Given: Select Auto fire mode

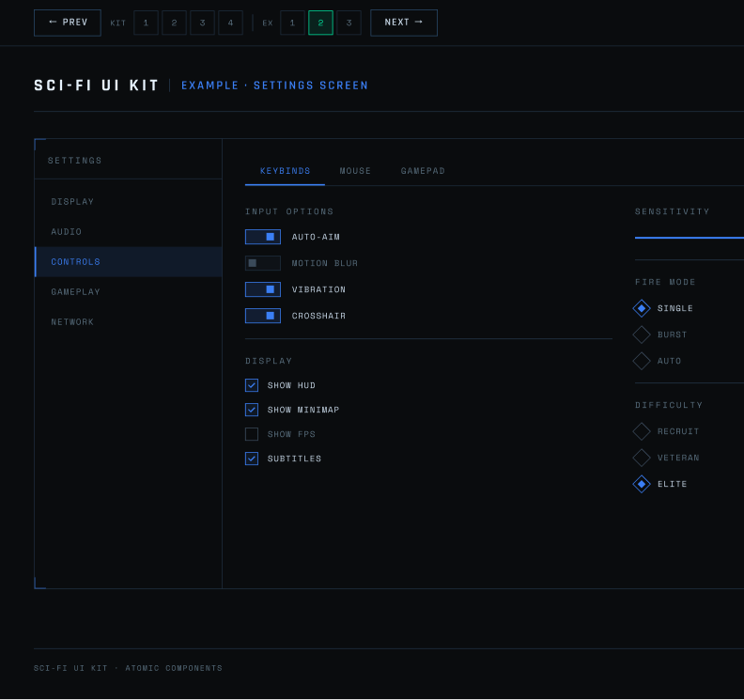Looking at the screenshot, I should point(642,361).
